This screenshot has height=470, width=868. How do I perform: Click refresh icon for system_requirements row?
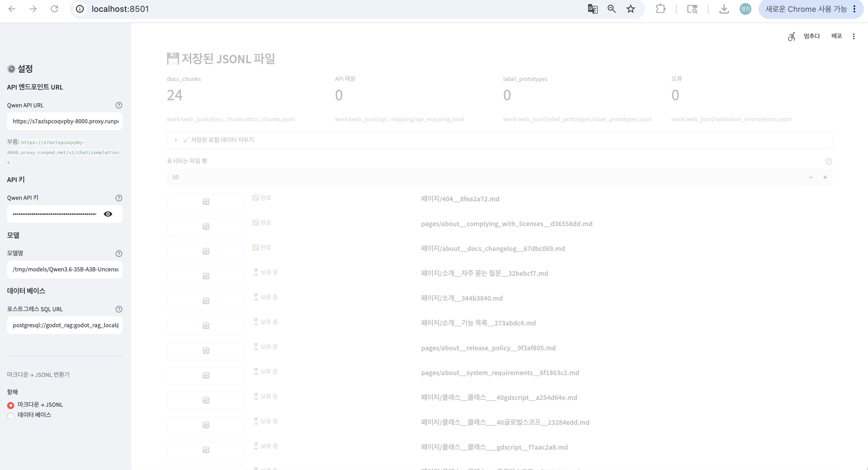coord(206,375)
